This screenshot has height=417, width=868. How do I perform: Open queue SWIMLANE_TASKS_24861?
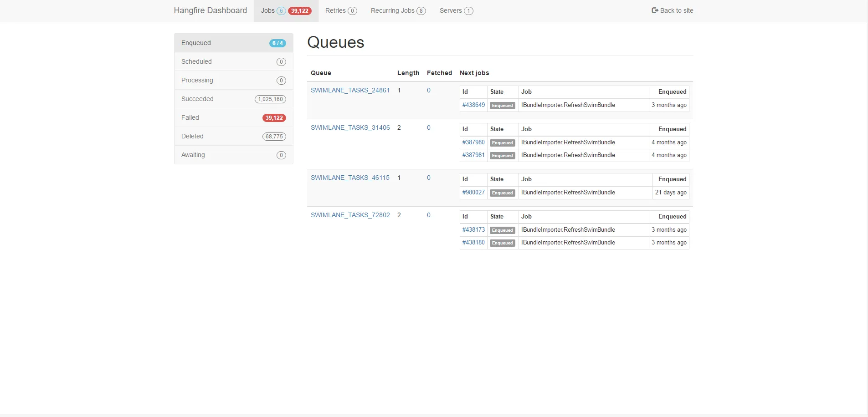[350, 90]
